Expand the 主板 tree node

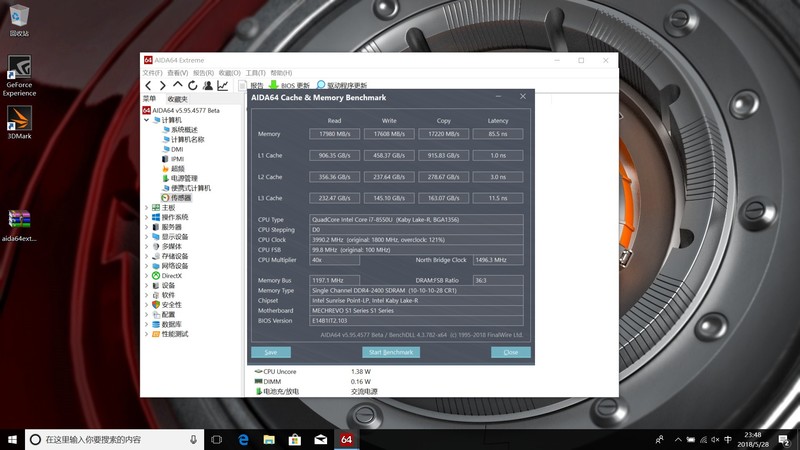click(146, 208)
